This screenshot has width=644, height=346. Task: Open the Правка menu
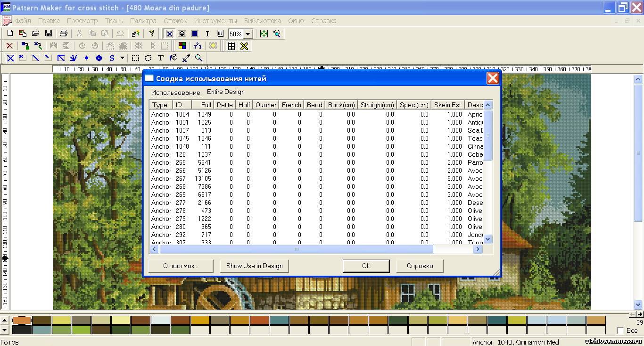(49, 21)
